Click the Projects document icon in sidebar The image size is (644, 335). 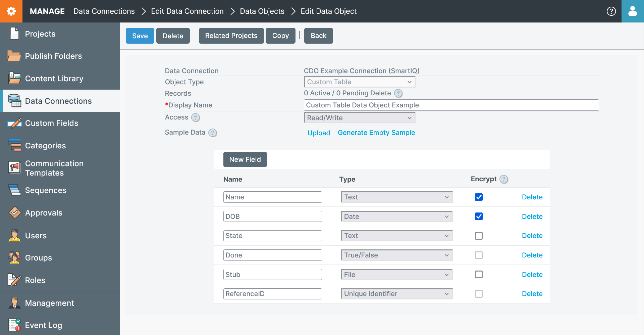click(x=14, y=34)
